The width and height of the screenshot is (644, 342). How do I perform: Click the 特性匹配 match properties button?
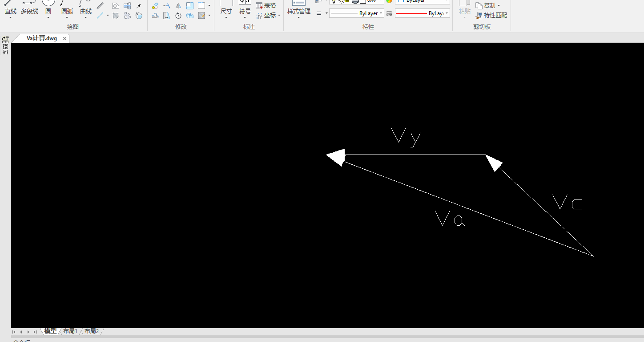click(491, 15)
